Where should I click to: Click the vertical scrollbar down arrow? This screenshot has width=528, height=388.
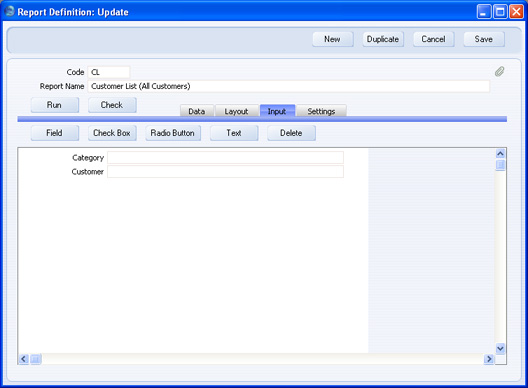click(500, 348)
